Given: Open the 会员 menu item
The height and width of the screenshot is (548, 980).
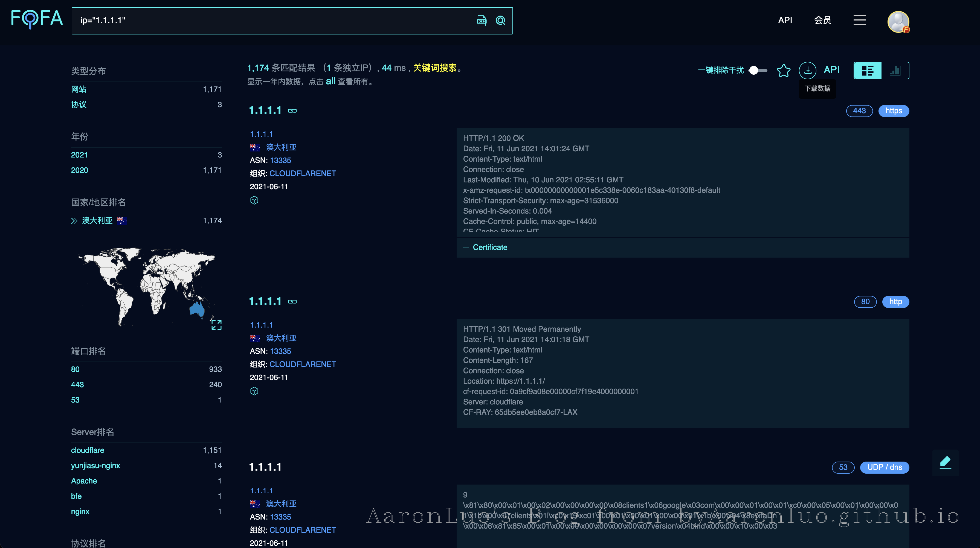Looking at the screenshot, I should (822, 20).
